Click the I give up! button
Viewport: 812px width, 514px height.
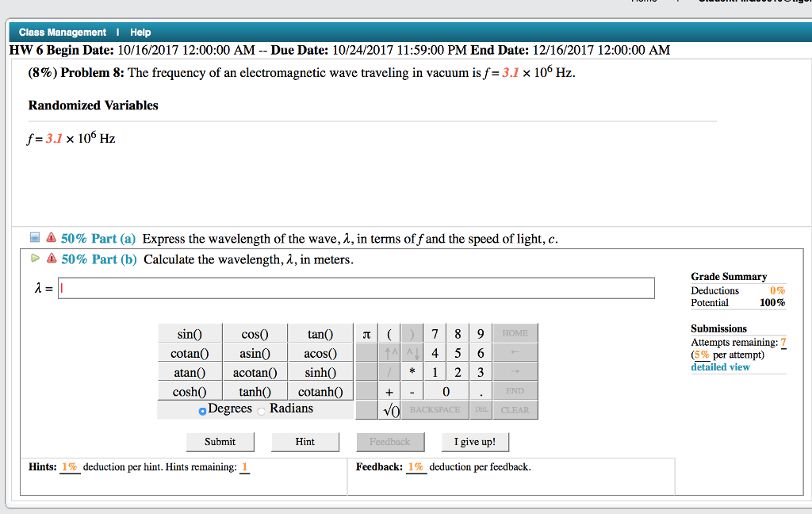474,442
